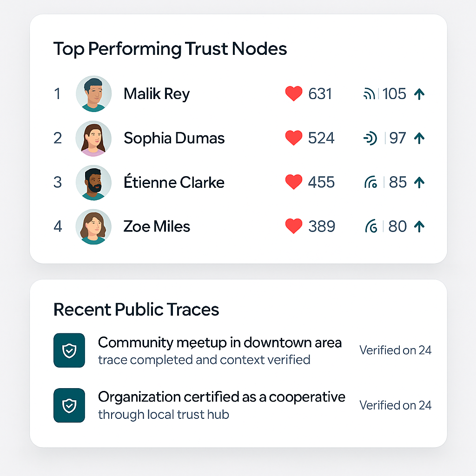Viewport: 476px width, 476px height.
Task: Click the shield icon for Organization certified trace
Action: [x=69, y=405]
